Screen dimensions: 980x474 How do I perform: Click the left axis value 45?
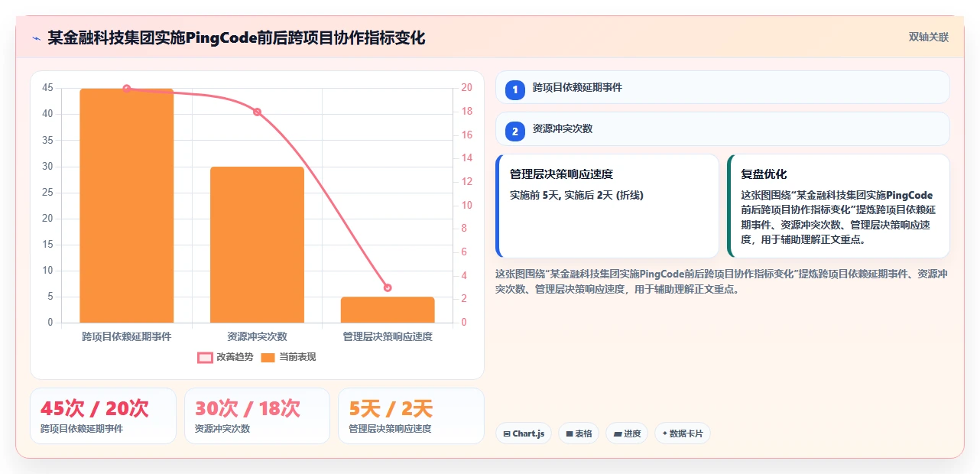click(x=48, y=88)
